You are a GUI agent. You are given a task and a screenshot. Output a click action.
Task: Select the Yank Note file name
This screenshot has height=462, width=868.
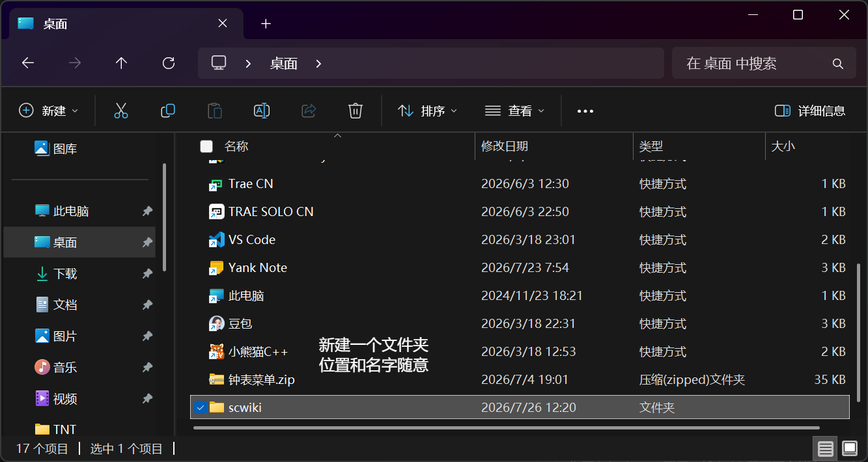pos(258,268)
